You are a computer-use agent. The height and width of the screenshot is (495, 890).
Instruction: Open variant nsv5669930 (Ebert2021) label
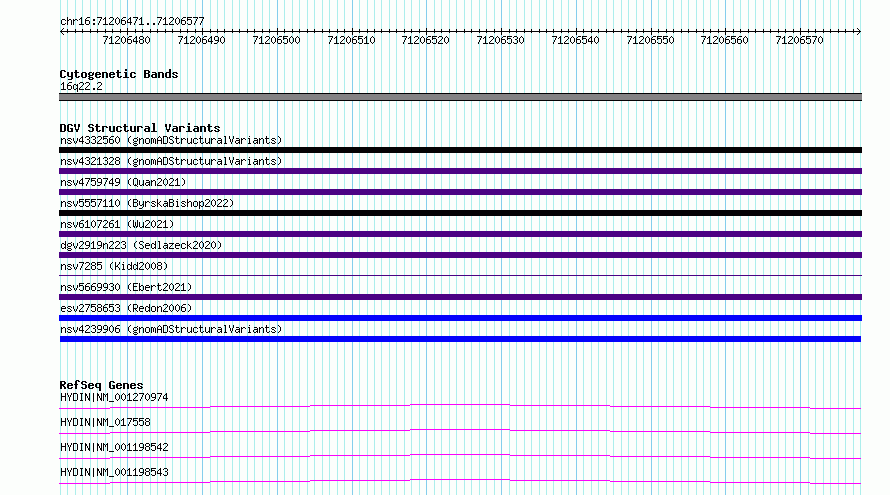coord(126,287)
